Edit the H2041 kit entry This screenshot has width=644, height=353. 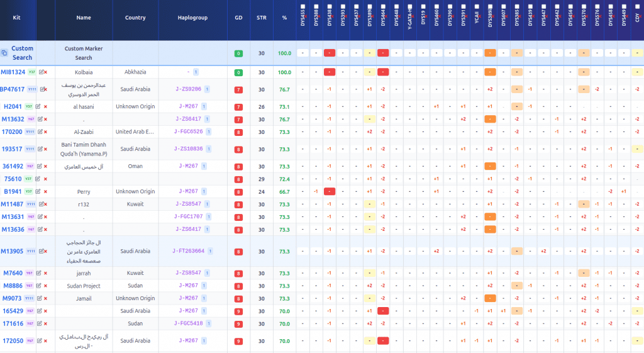[40, 107]
